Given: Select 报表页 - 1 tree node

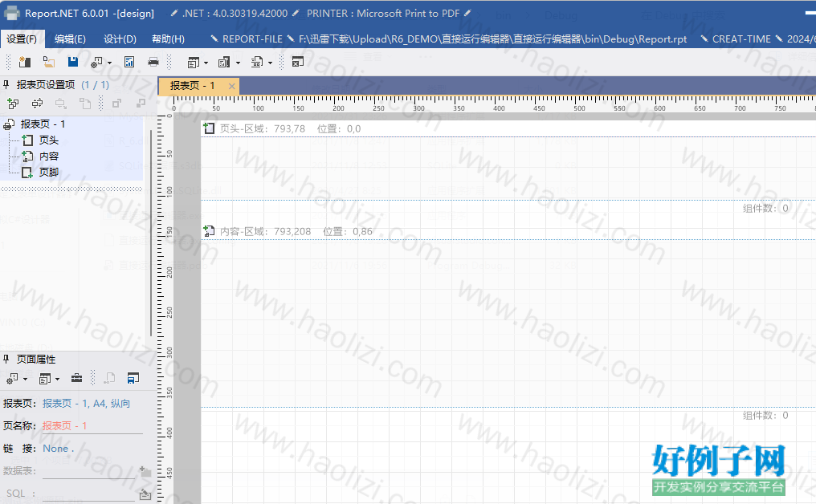Looking at the screenshot, I should tap(43, 124).
